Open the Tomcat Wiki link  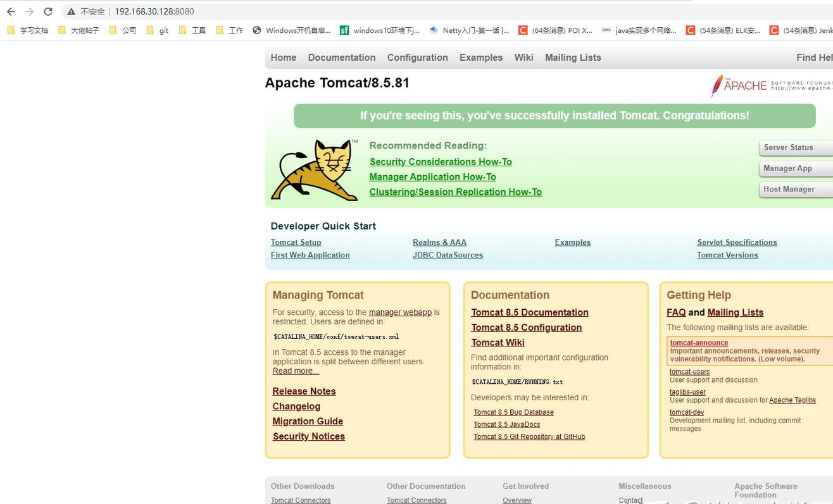coord(498,343)
